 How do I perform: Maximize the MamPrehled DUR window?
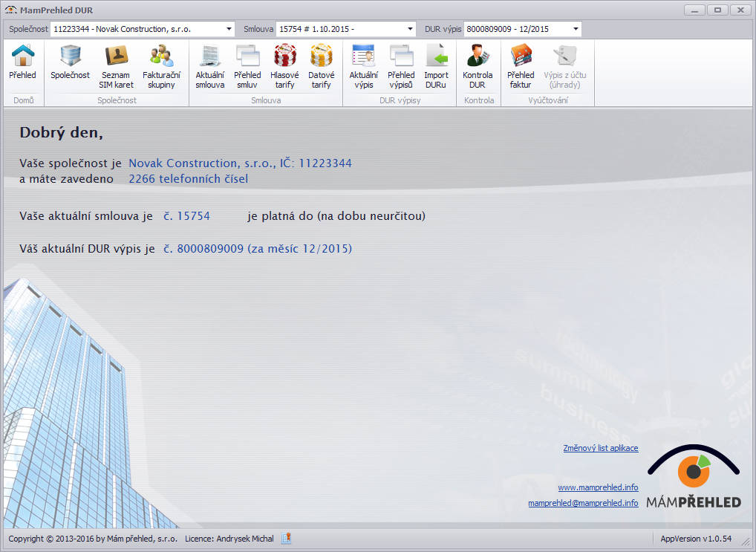[x=718, y=10]
